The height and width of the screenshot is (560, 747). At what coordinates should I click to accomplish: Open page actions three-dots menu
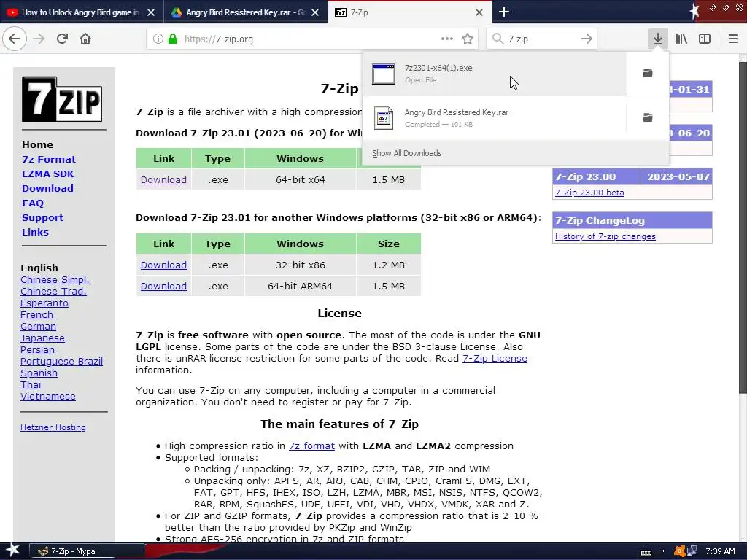pyautogui.click(x=447, y=39)
